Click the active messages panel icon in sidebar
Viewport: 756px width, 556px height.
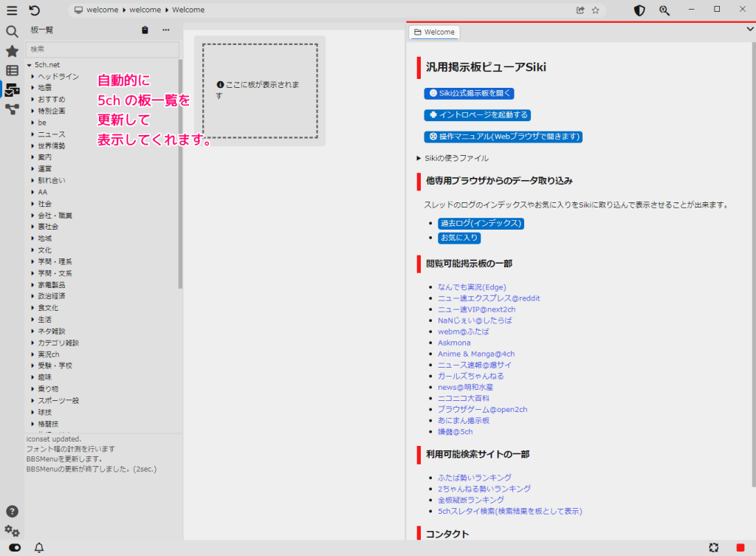click(11, 89)
